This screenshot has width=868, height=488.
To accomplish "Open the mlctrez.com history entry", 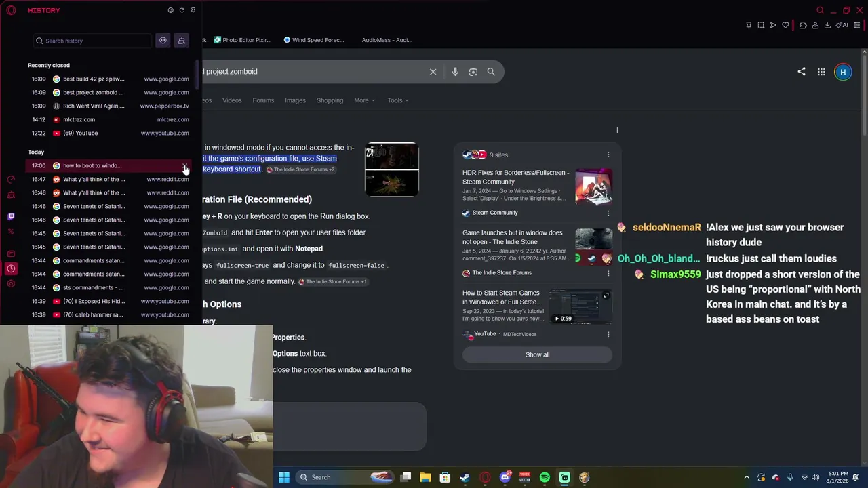I will [109, 119].
